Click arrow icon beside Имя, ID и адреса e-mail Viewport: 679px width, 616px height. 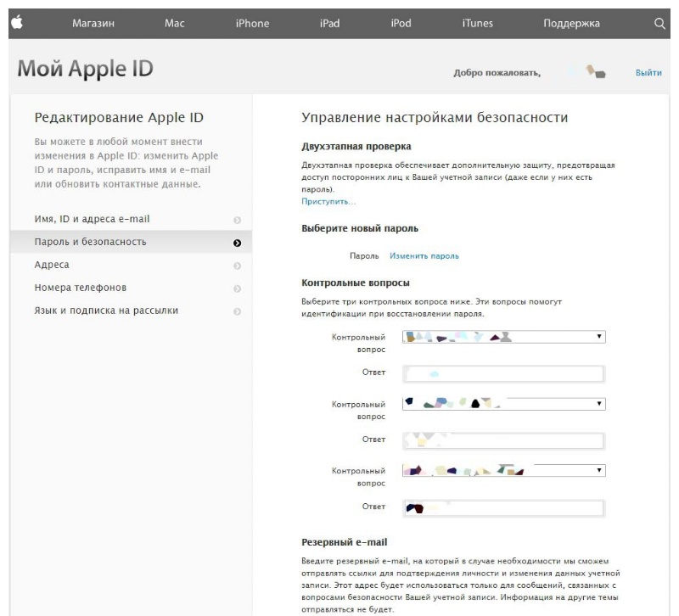tap(237, 221)
